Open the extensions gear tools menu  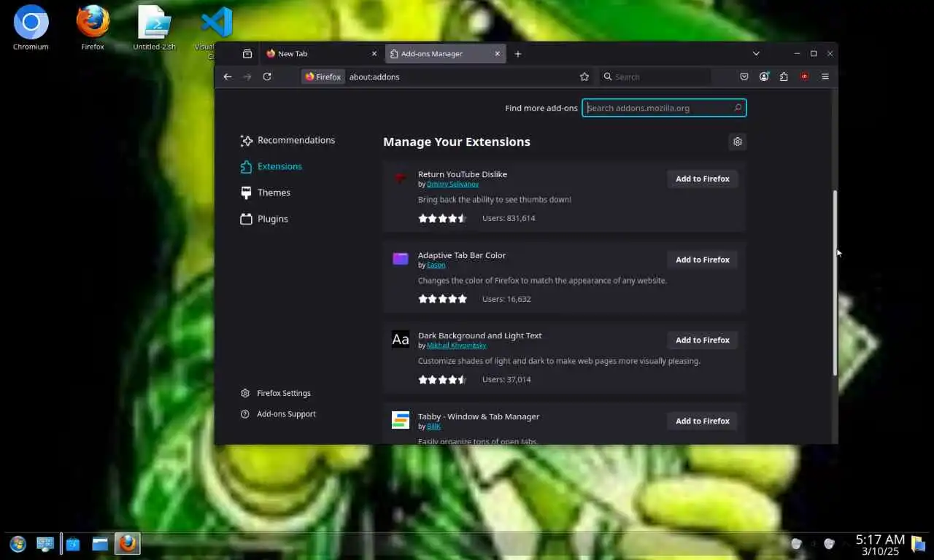click(x=738, y=141)
